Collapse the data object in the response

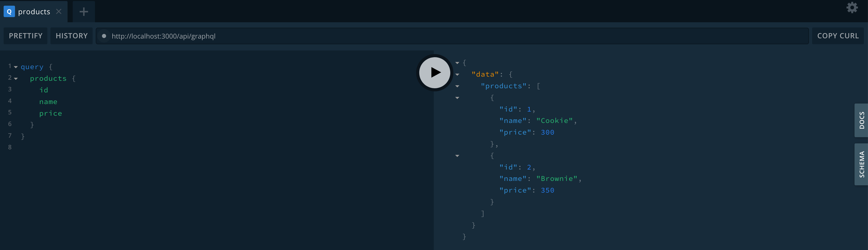pos(457,75)
